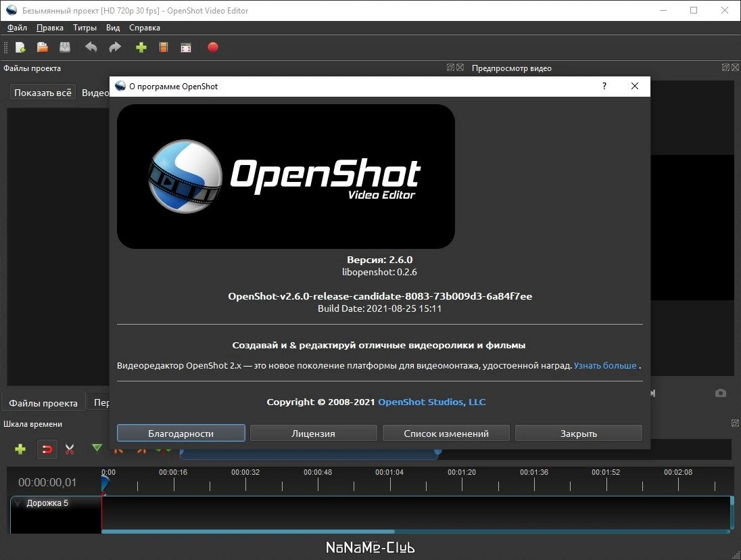Float the Timeline panel icon

(x=735, y=423)
